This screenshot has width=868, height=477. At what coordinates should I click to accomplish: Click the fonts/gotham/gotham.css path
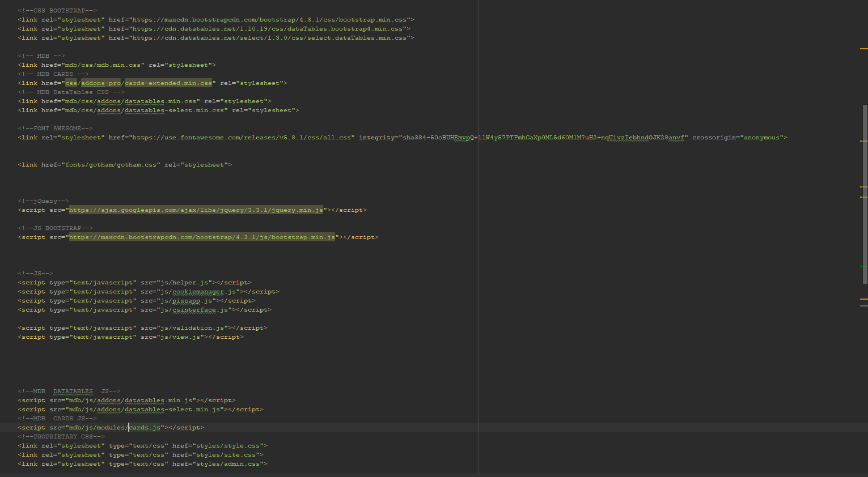pyautogui.click(x=111, y=165)
